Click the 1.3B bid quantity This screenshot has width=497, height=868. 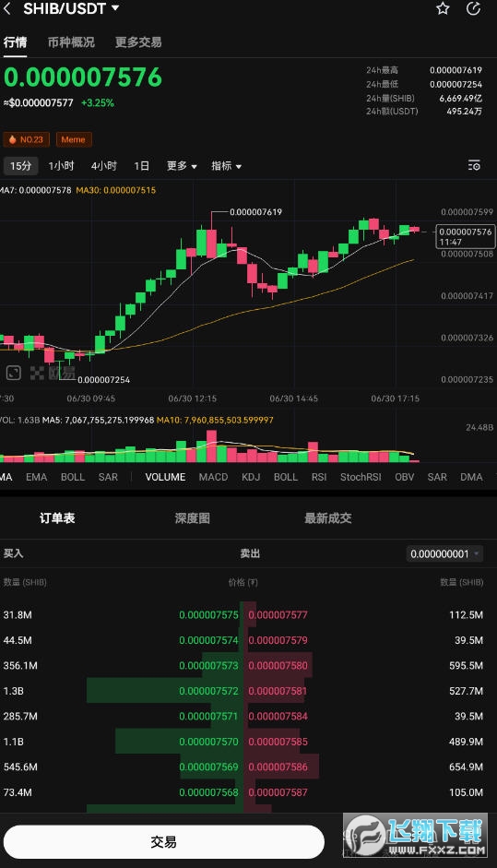pos(13,692)
